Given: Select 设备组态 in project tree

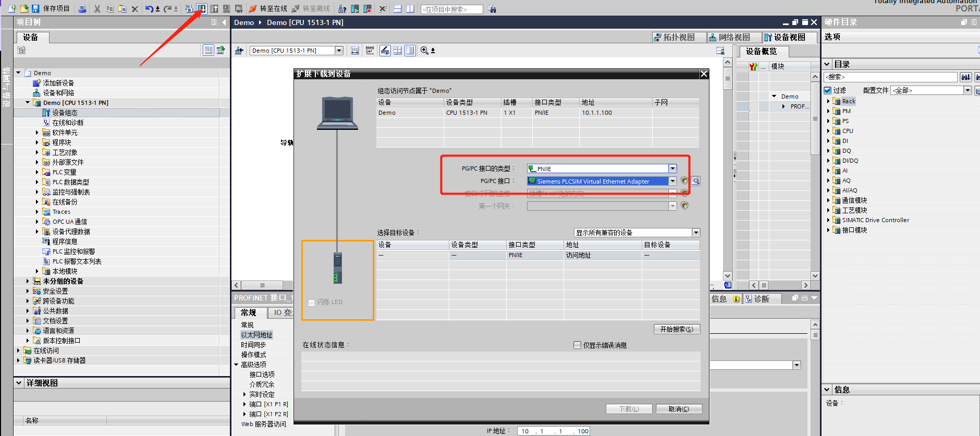Looking at the screenshot, I should [x=65, y=113].
